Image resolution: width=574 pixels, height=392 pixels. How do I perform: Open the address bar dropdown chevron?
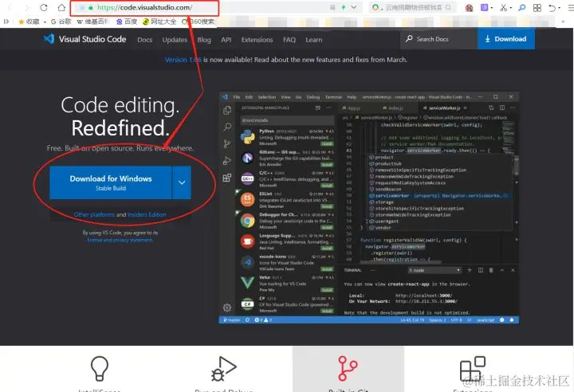[x=354, y=7]
